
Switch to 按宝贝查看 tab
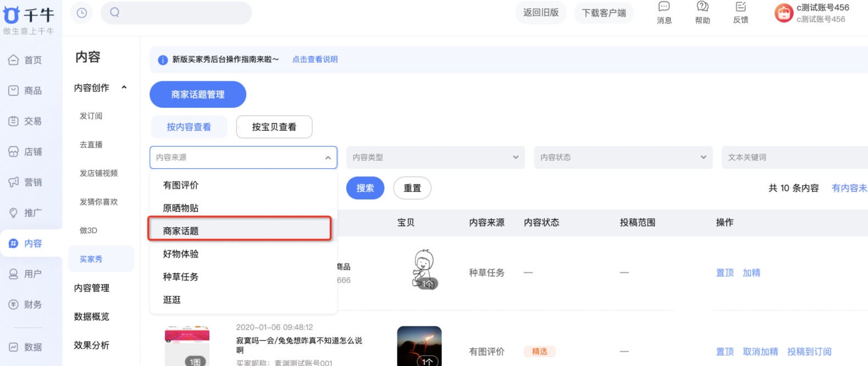pyautogui.click(x=274, y=127)
